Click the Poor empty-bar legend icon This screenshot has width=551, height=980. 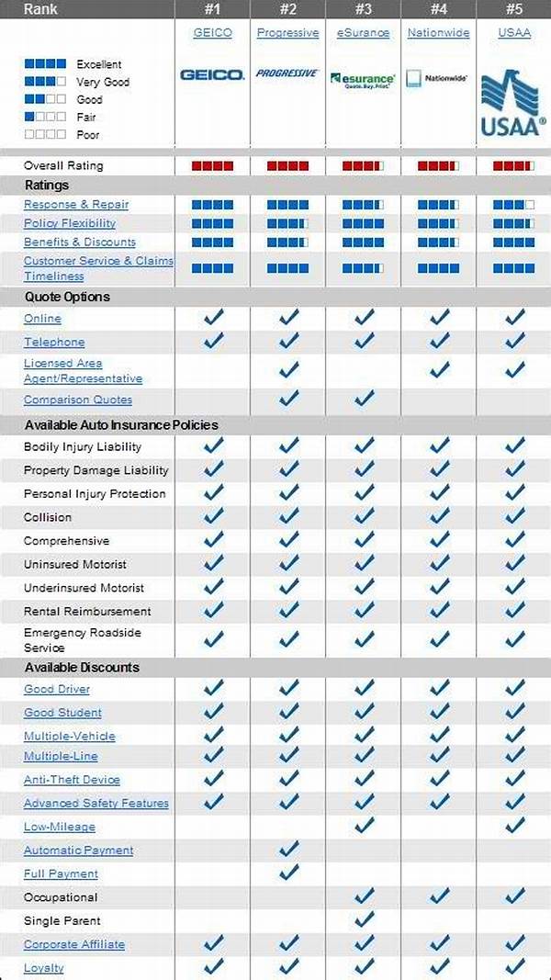[45, 135]
